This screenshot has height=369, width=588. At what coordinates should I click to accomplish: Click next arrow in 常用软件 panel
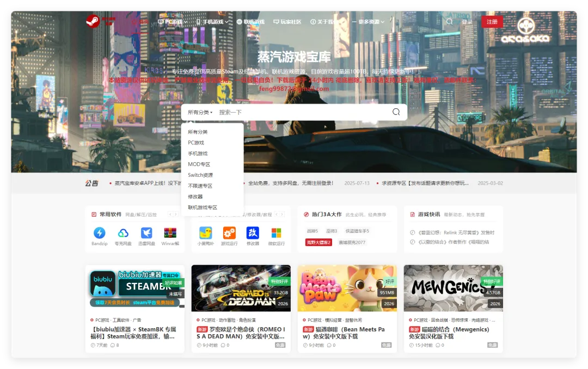click(175, 214)
